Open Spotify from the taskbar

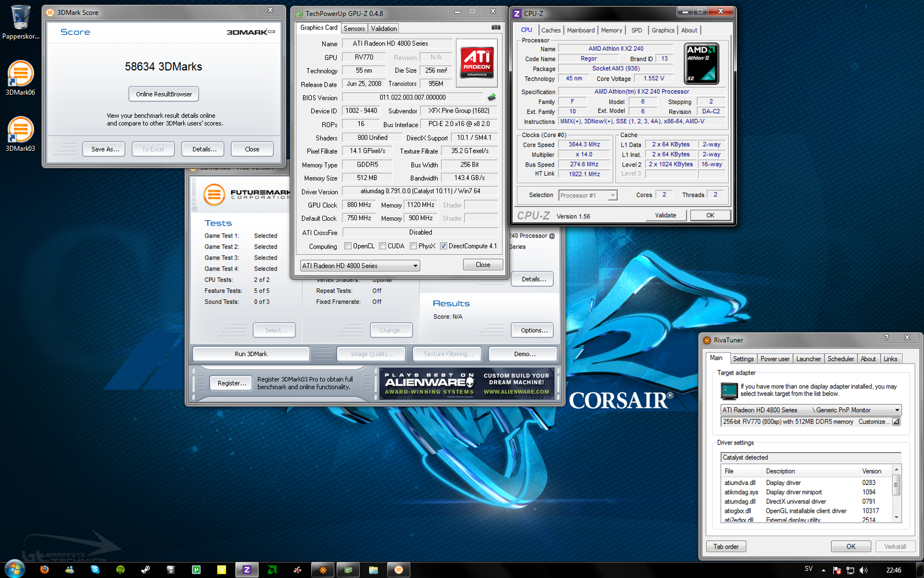pyautogui.click(x=120, y=569)
